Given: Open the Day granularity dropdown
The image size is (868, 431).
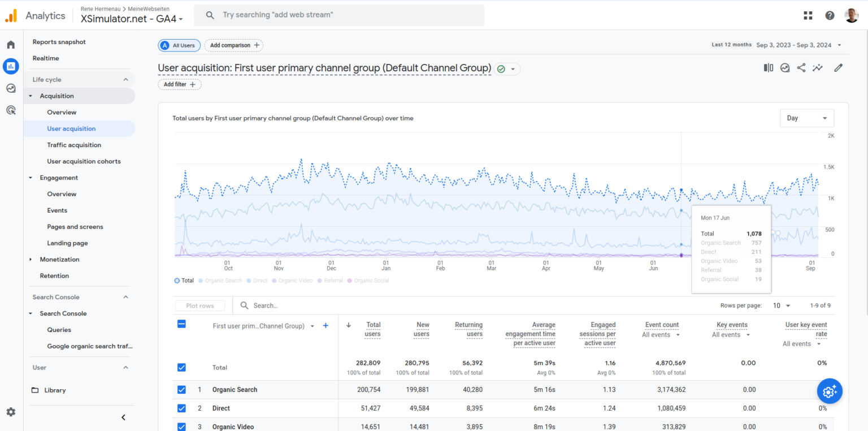Looking at the screenshot, I should pyautogui.click(x=806, y=118).
